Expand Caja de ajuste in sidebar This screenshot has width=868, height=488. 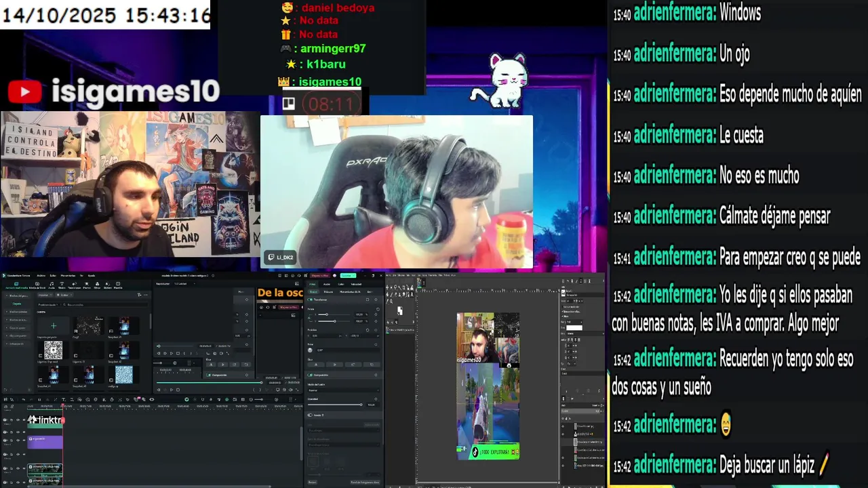17,328
